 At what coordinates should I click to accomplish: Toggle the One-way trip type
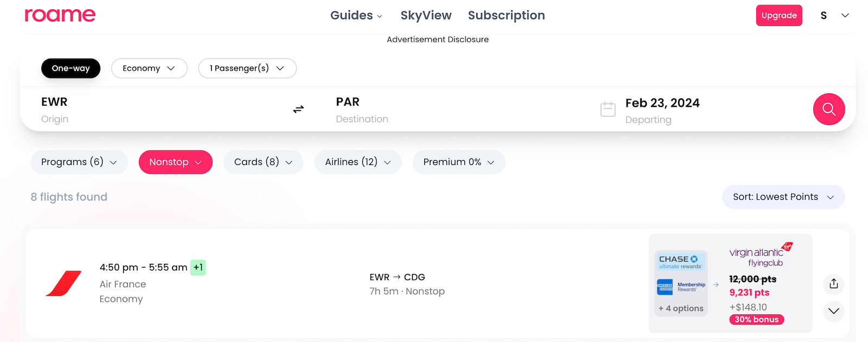[71, 68]
